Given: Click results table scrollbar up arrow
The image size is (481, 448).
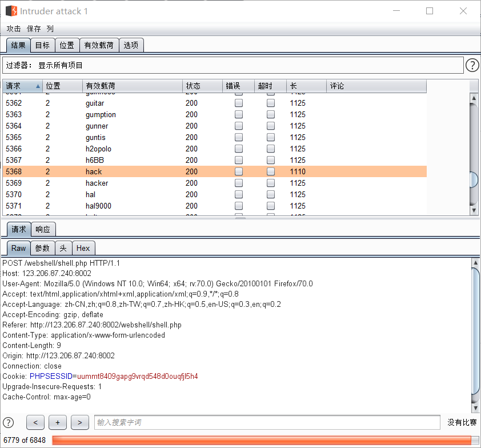Looking at the screenshot, I should 474,98.
